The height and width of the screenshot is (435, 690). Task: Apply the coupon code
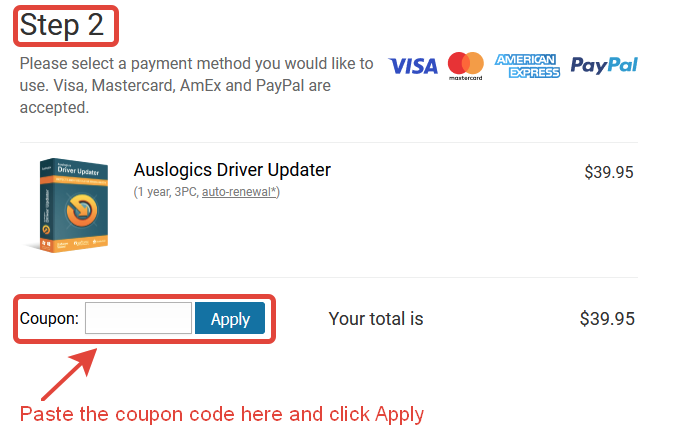pyautogui.click(x=230, y=318)
